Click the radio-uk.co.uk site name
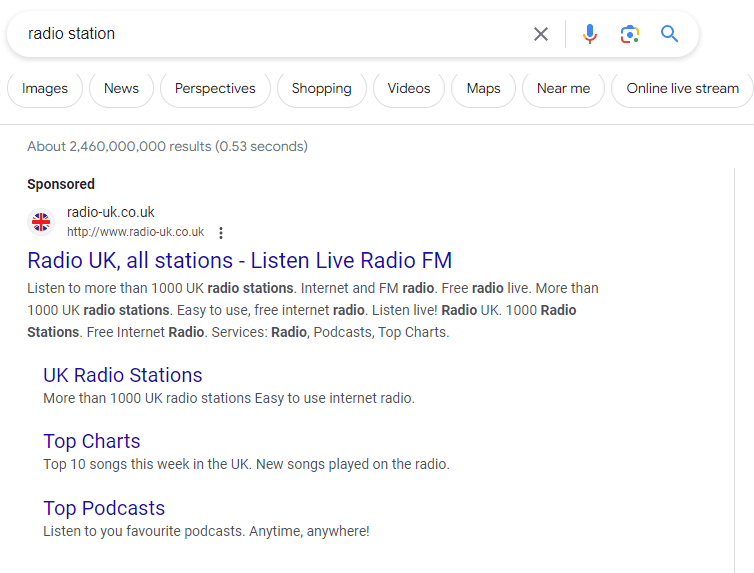This screenshot has width=754, height=573. 111,212
